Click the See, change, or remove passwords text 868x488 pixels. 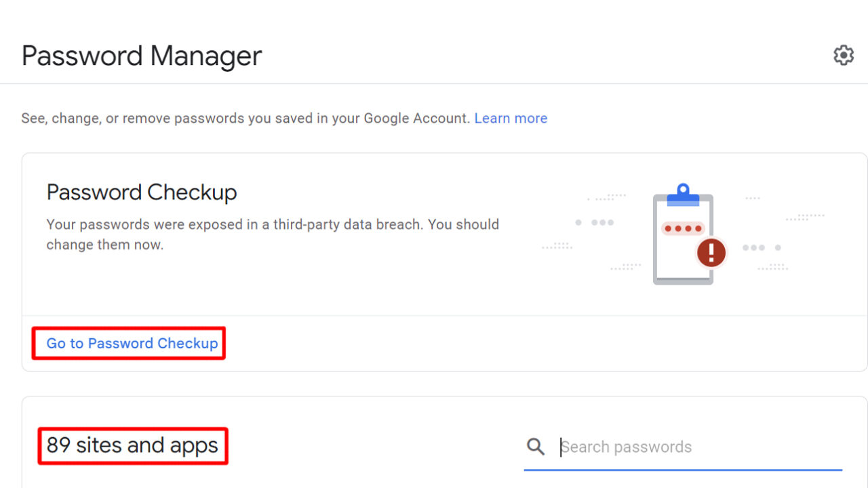click(246, 118)
